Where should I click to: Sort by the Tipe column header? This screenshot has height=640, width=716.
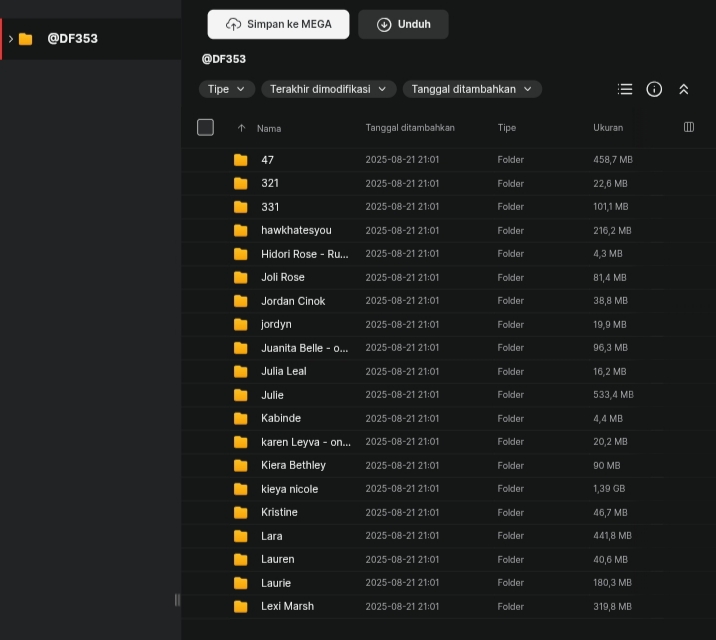tap(507, 128)
